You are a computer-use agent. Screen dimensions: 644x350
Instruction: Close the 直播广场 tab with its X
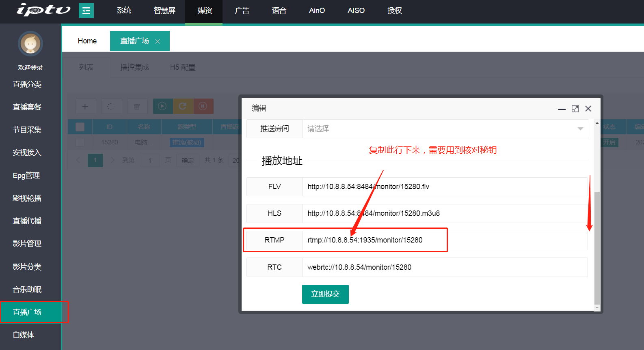point(158,41)
